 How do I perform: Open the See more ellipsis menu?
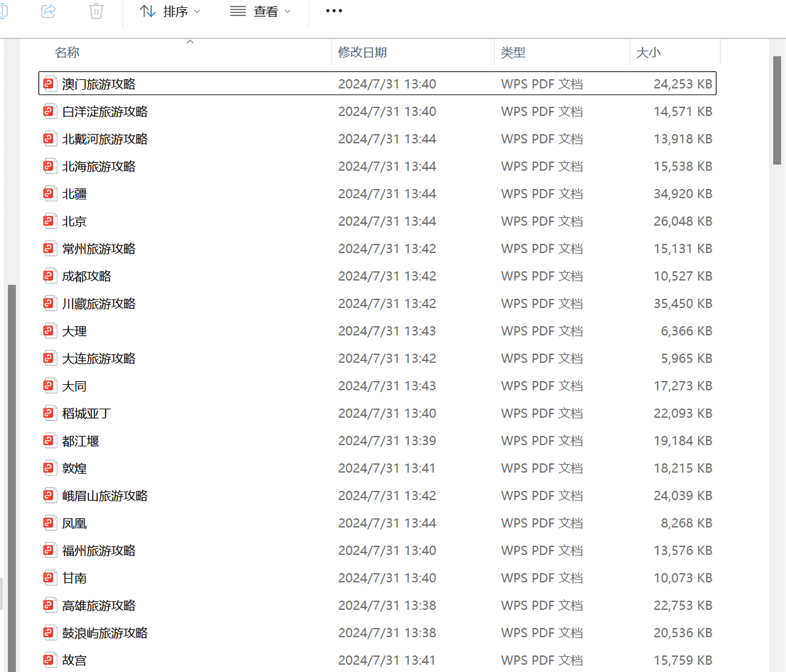click(333, 11)
